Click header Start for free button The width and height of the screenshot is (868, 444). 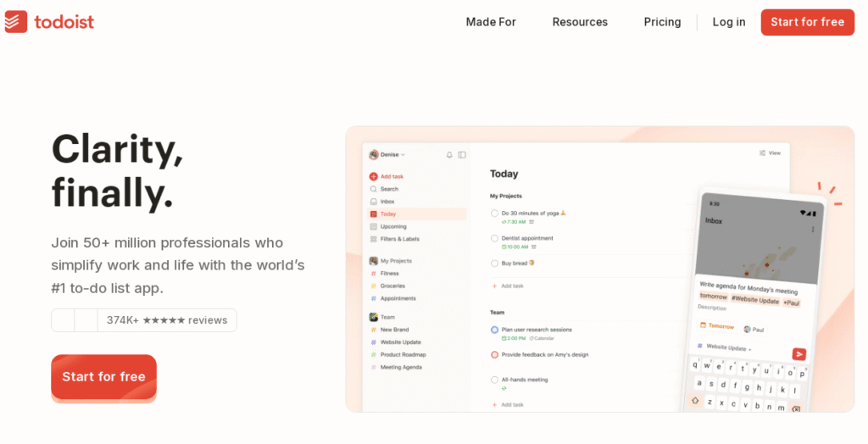click(807, 22)
